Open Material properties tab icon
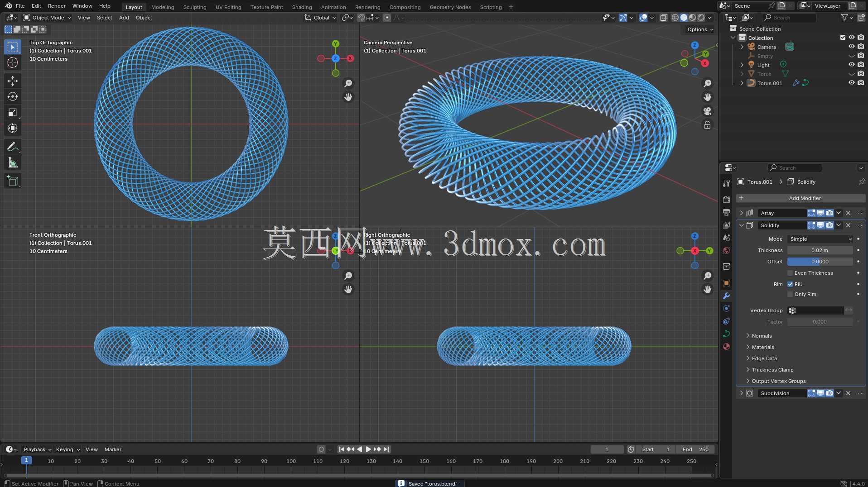Screen dimensions: 868x487 (x=726, y=346)
